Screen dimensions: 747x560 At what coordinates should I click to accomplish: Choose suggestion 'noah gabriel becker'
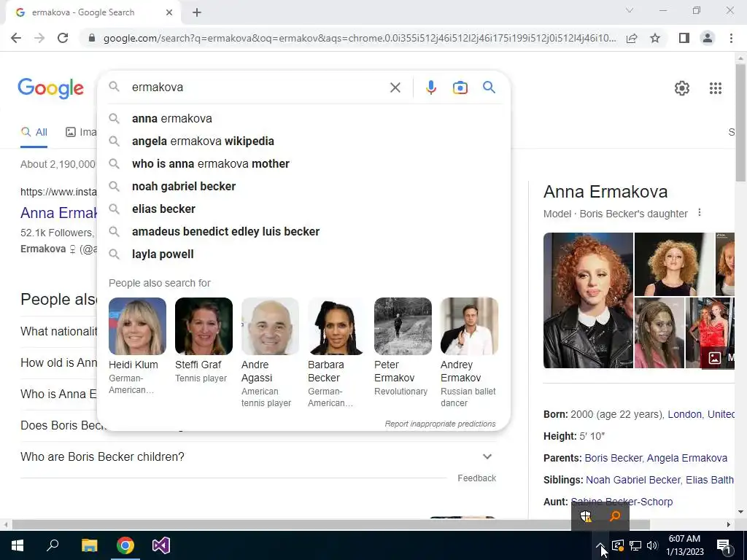coord(303,186)
